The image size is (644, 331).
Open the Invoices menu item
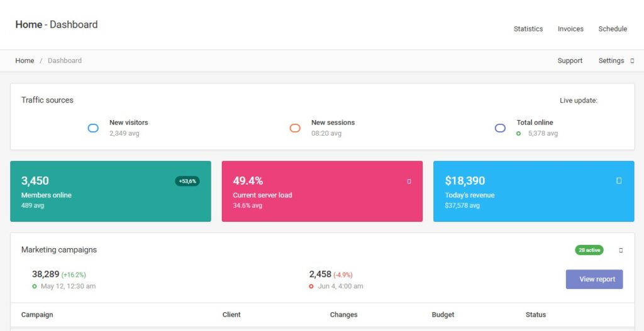click(570, 29)
